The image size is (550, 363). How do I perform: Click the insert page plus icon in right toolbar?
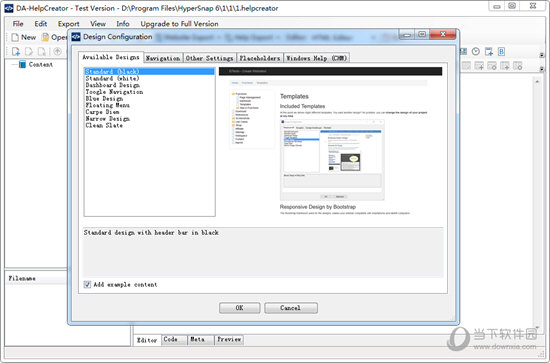tap(489, 52)
